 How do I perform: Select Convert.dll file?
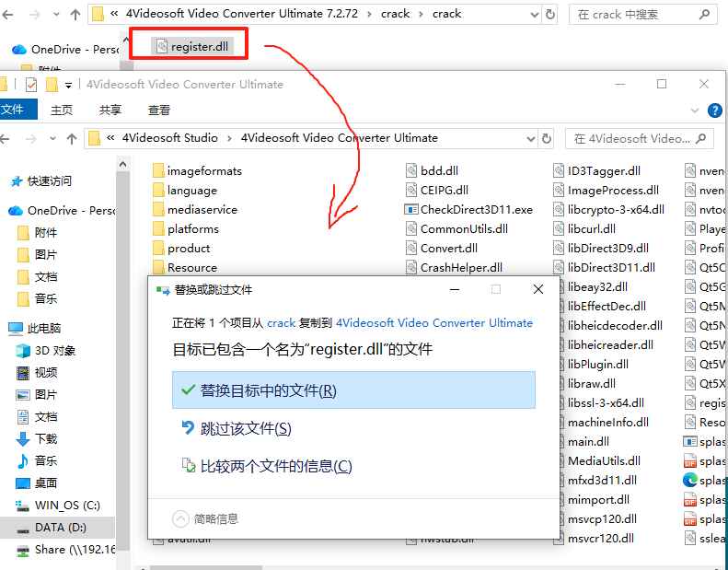click(x=442, y=249)
